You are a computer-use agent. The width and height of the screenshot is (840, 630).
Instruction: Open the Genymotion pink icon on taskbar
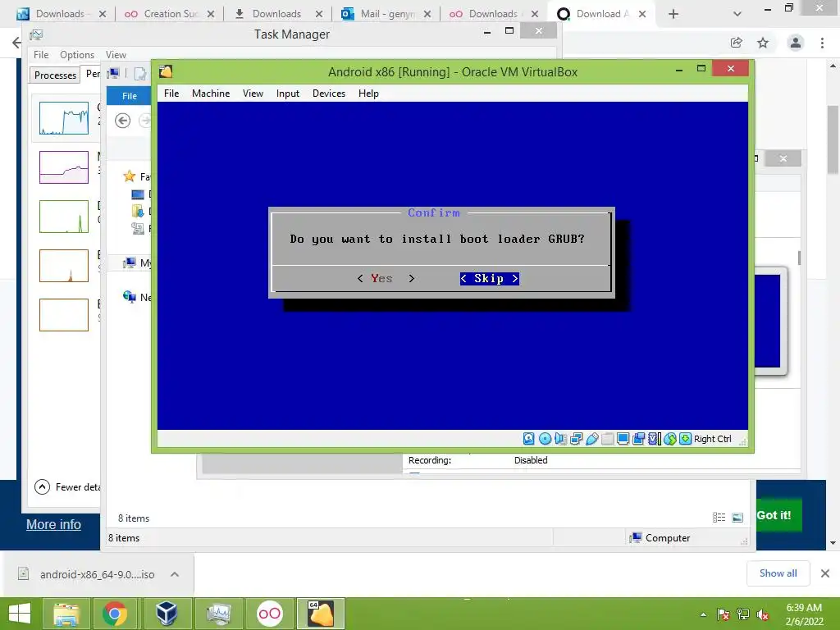click(x=269, y=614)
